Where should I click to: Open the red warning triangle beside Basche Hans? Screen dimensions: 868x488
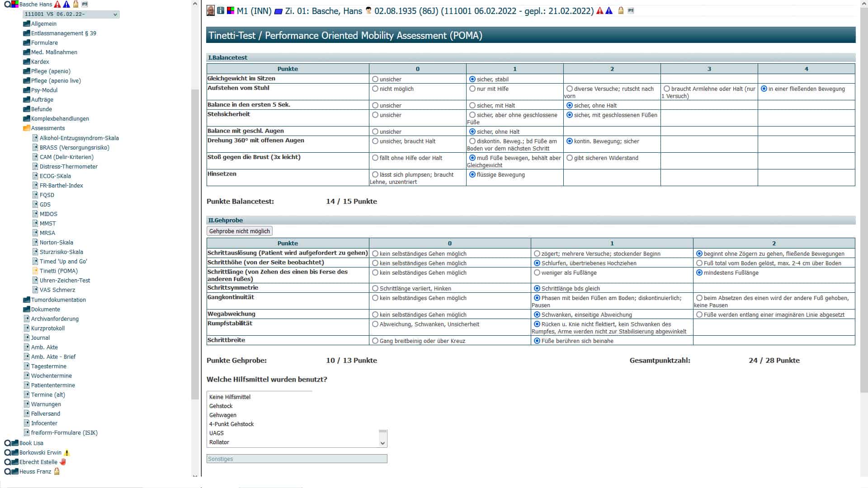[57, 4]
